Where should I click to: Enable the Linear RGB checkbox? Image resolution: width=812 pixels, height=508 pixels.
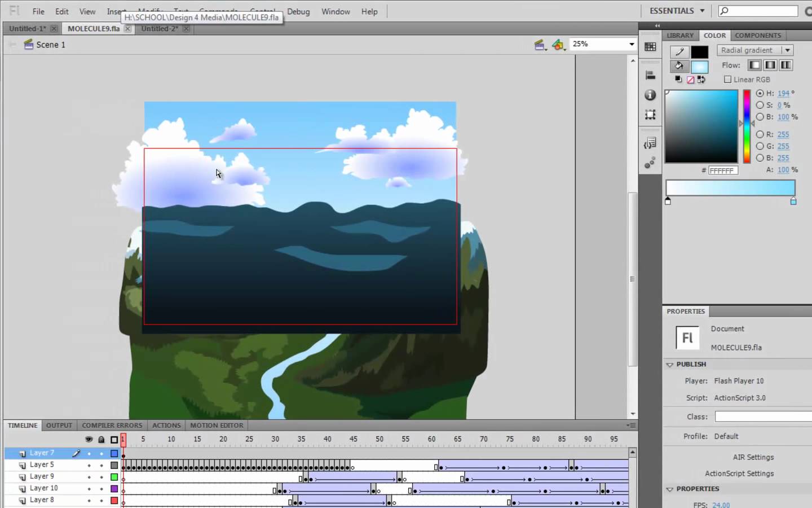[727, 80]
